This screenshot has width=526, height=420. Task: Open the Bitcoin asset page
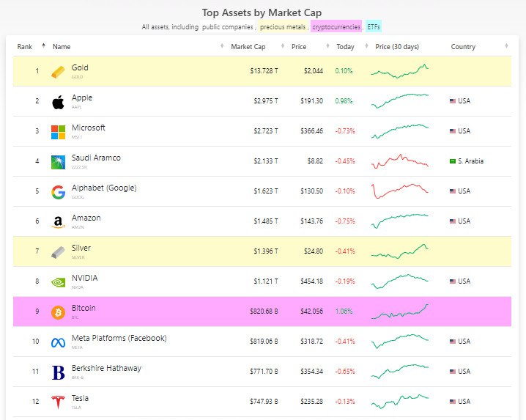(84, 308)
